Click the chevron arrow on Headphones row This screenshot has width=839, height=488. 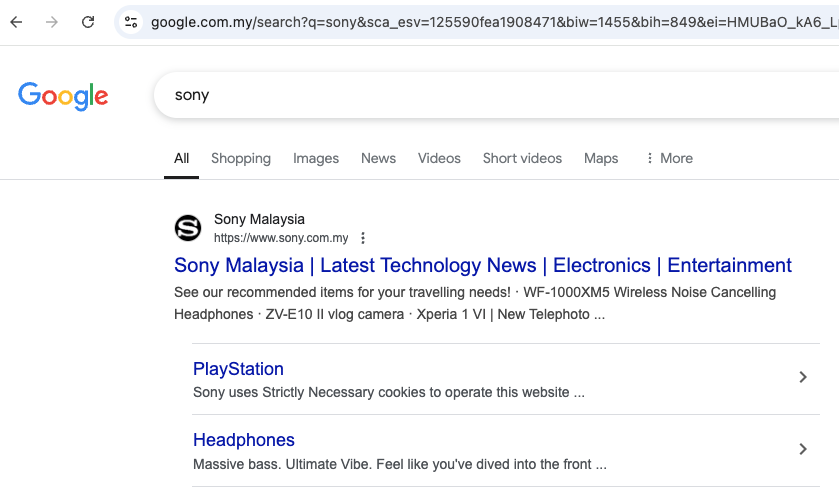(x=803, y=449)
